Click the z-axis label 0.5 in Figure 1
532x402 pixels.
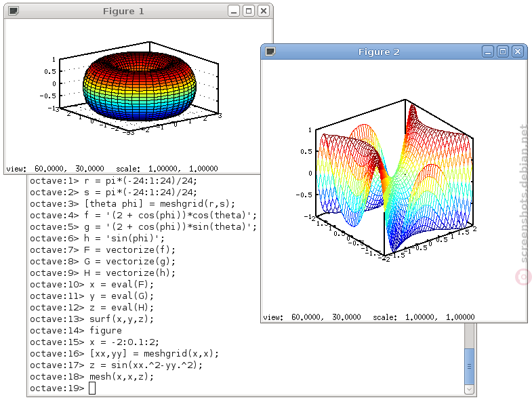click(50, 71)
